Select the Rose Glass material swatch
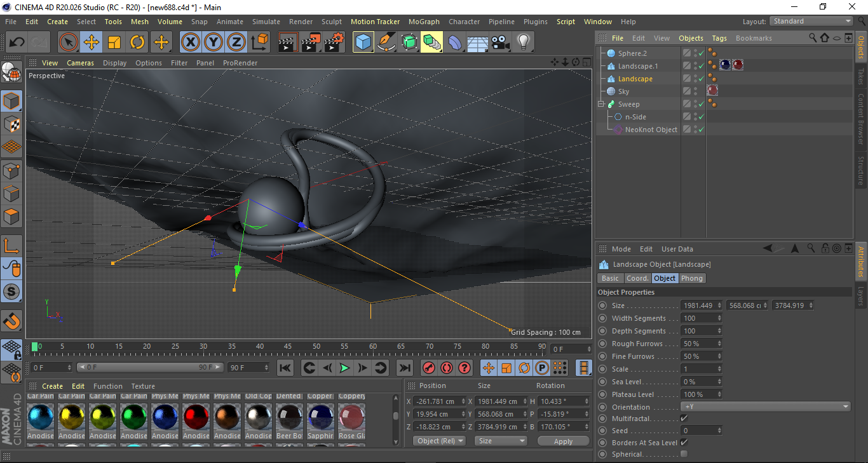 (351, 417)
